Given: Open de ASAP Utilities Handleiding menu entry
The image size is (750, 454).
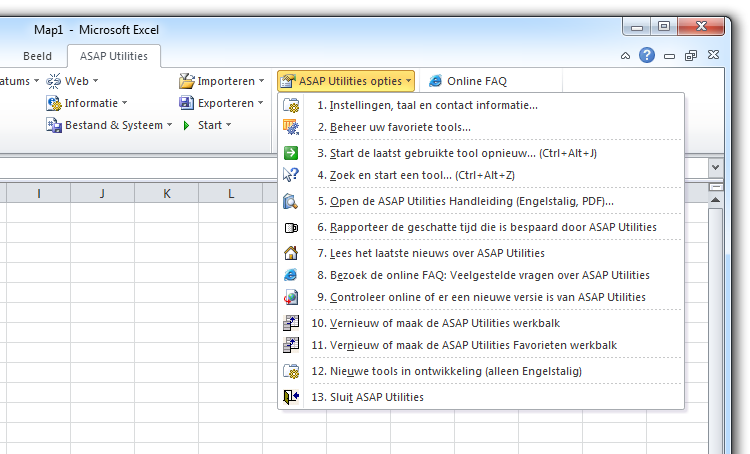Looking at the screenshot, I should pos(481,201).
